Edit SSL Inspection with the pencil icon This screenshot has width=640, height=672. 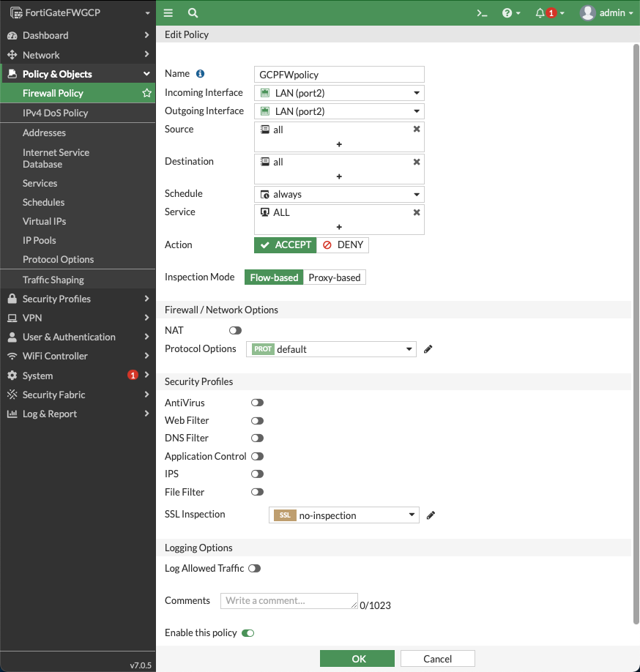pos(431,515)
